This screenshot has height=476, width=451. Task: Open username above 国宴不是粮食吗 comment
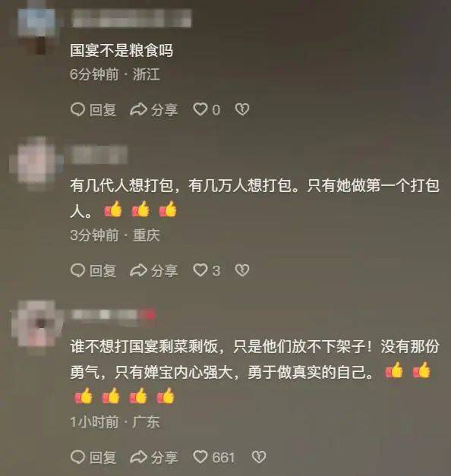pyautogui.click(x=131, y=18)
